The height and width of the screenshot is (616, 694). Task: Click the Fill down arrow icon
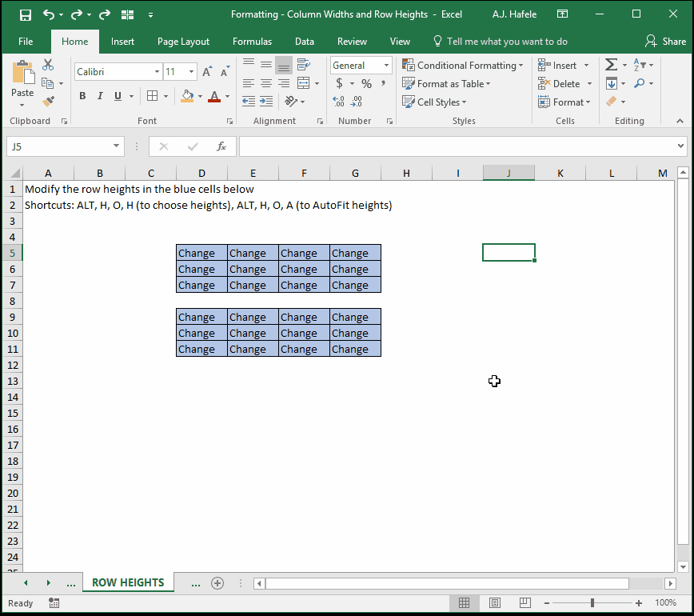tap(612, 83)
